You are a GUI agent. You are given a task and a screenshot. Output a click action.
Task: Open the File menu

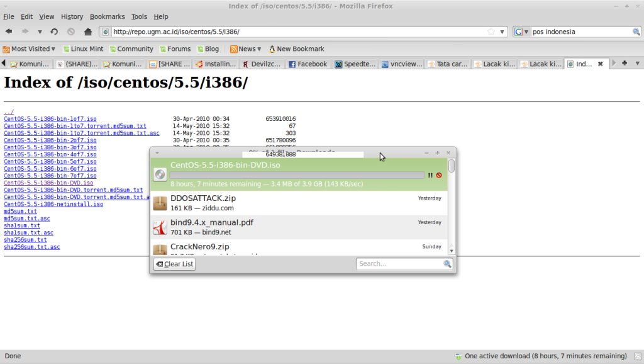(9, 17)
